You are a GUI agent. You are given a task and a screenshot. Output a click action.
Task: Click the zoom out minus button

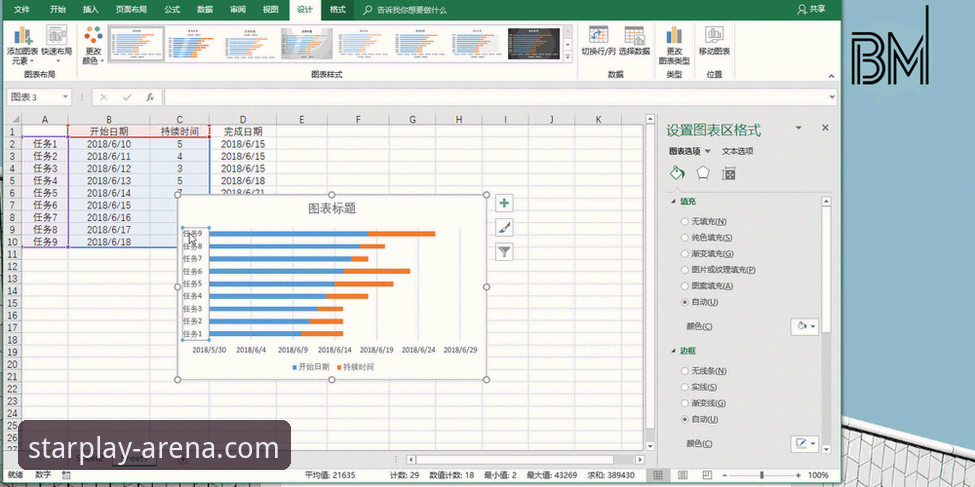click(724, 475)
